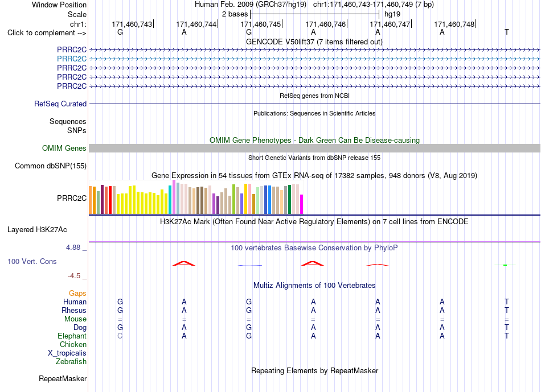Click '100 vertebrates Basewise Conservation by PhyloP' title

314,248
